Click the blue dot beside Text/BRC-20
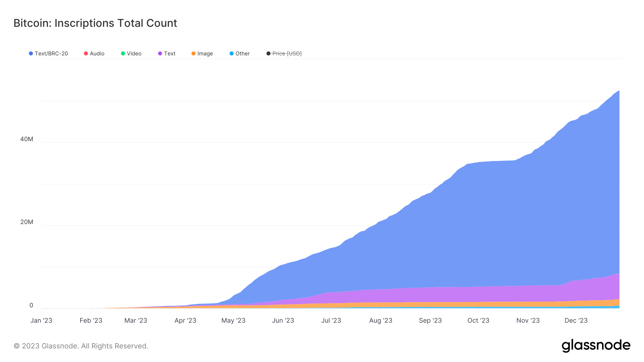This screenshot has width=644, height=362. tap(31, 54)
